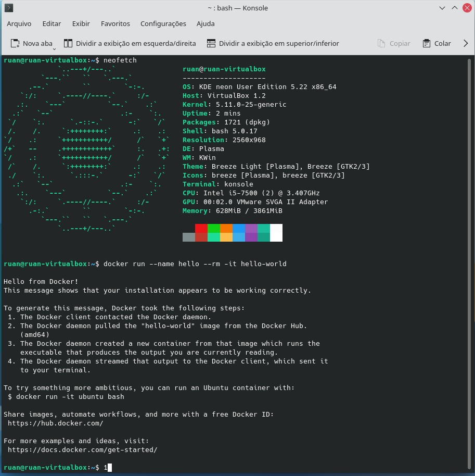Click the '$ docker run -it ubuntu bash' line
Viewport: 475px width, 476px height.
(x=66, y=396)
